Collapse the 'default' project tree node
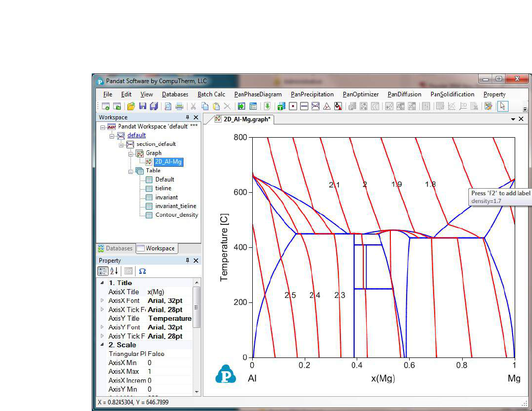Image resolution: width=532 pixels, height=411 pixels. (x=112, y=136)
